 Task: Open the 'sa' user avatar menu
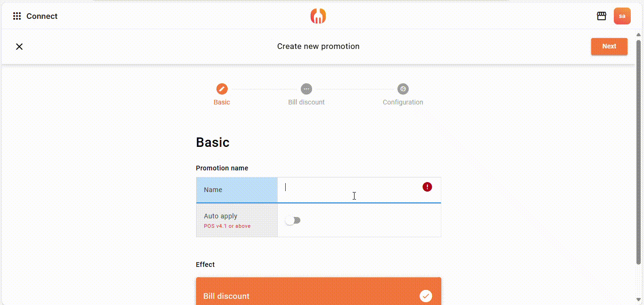click(622, 16)
